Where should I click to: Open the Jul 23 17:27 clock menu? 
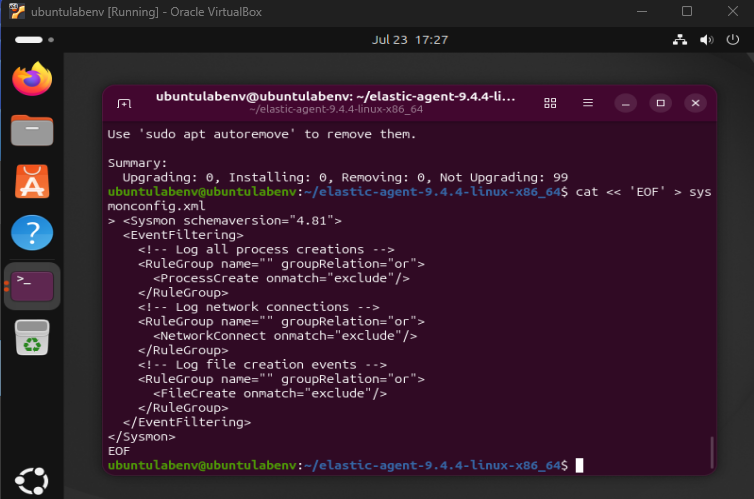point(410,40)
